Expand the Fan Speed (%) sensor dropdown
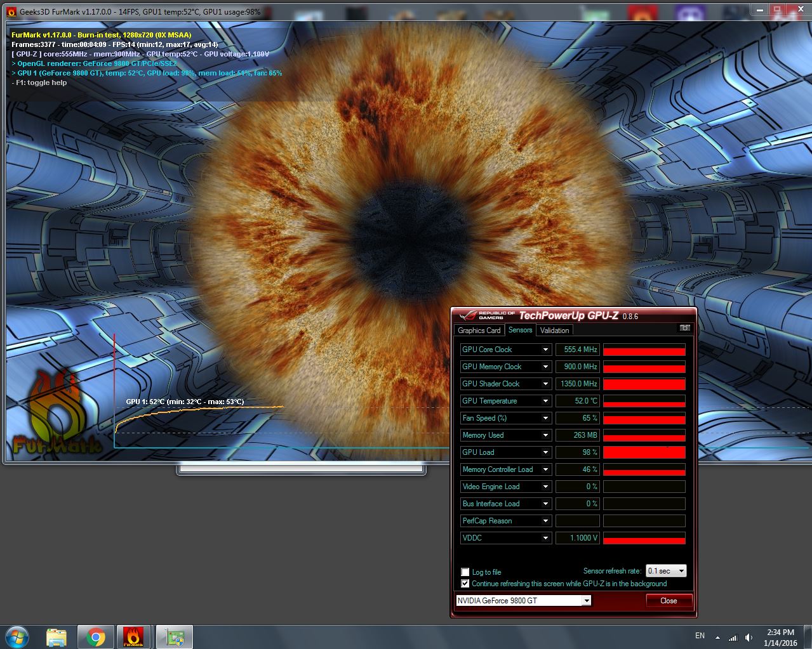 (545, 418)
